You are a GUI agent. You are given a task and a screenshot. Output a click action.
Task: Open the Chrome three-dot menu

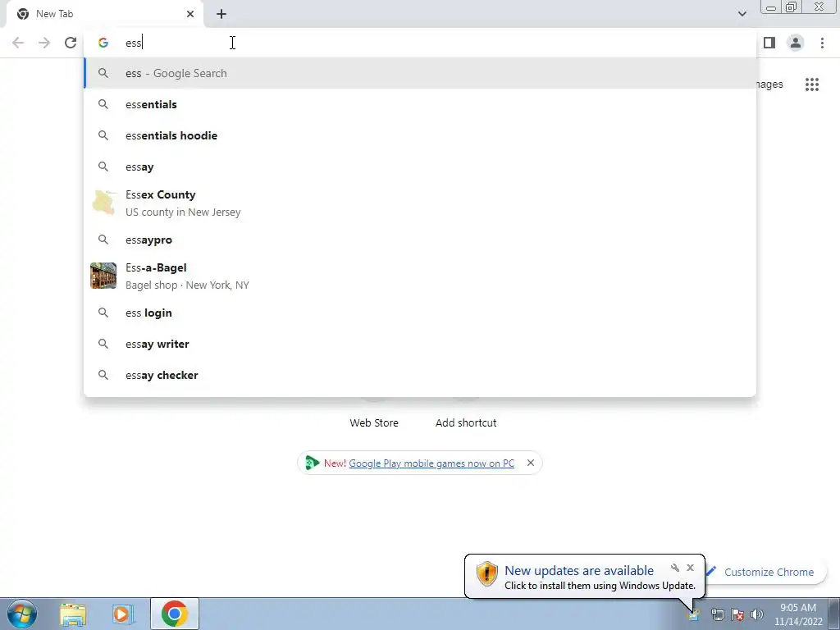click(822, 43)
